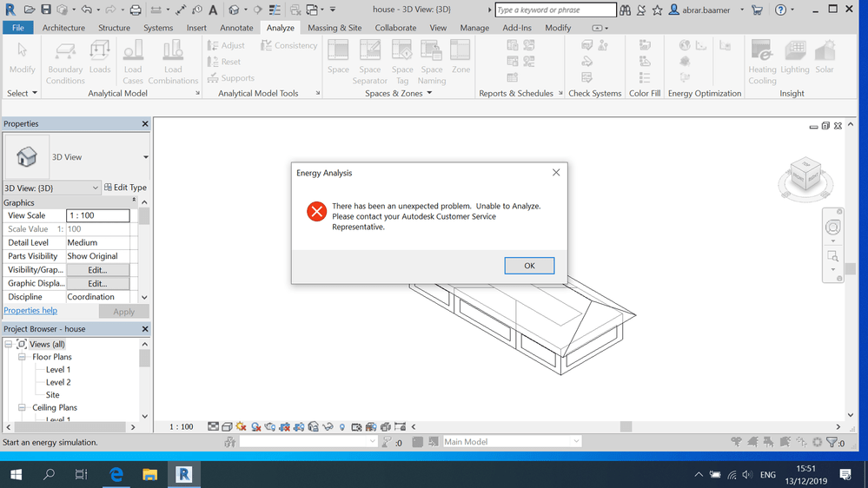Click the Measure tool in quick access toolbar
Screen dimensions: 868x488
156,10
